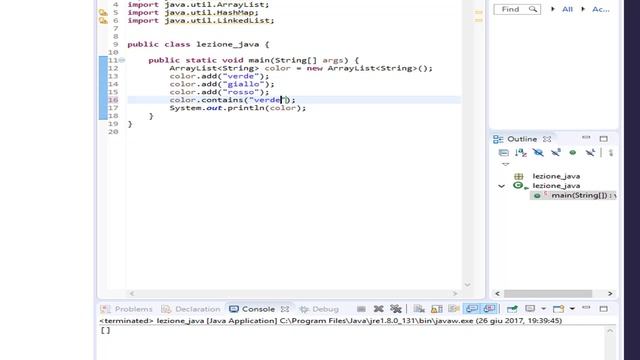Switch to the Problems tab
This screenshot has width=640, height=360.
pyautogui.click(x=127, y=309)
